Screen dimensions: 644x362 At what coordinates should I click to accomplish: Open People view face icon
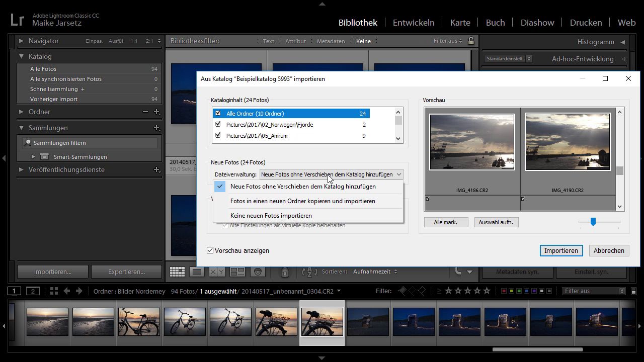[258, 272]
